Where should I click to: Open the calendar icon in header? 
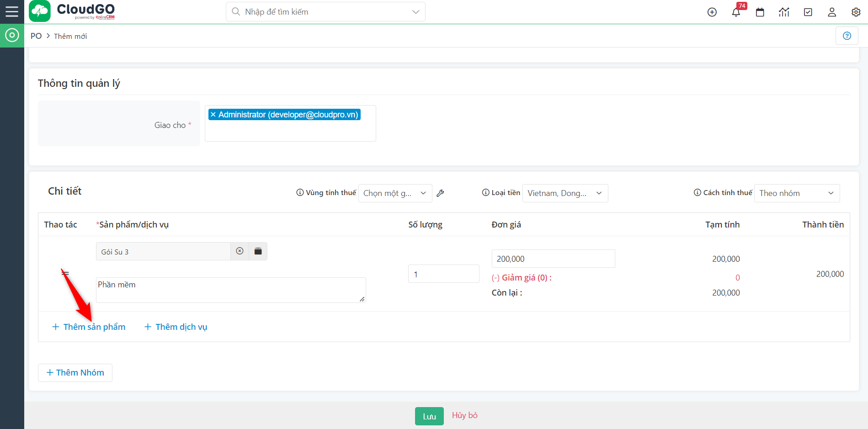click(760, 12)
